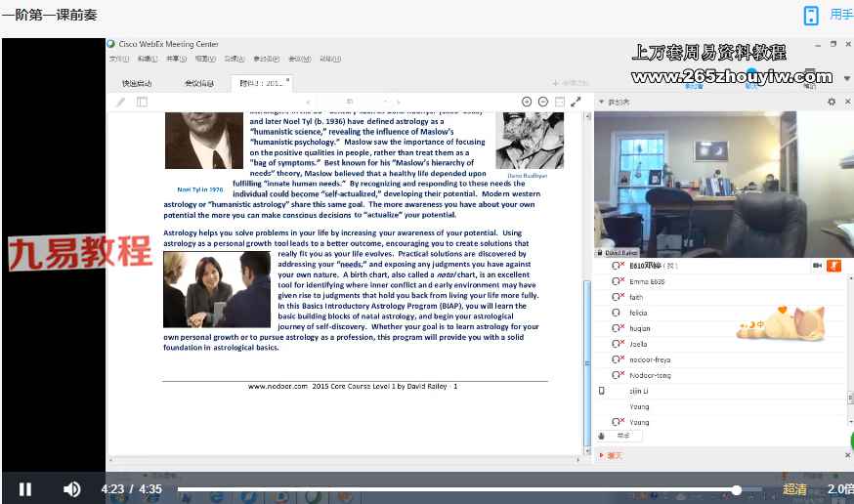Click muted headset icon beside faith
The height and width of the screenshot is (504, 854).
tap(618, 297)
